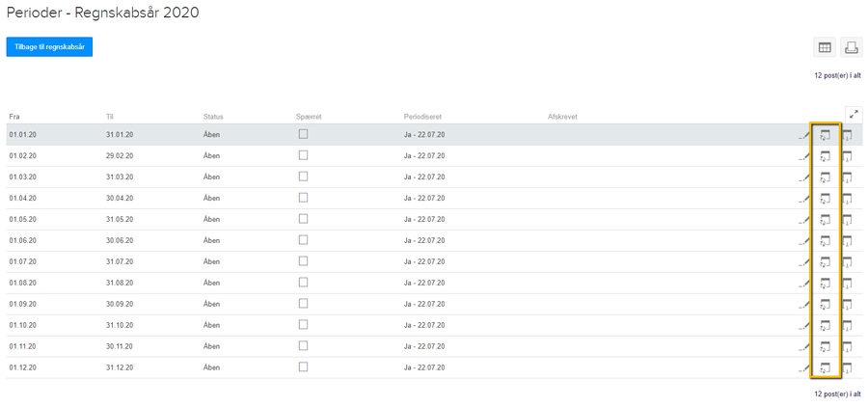Click the table columns layout icon
The image size is (868, 407).
click(x=825, y=47)
